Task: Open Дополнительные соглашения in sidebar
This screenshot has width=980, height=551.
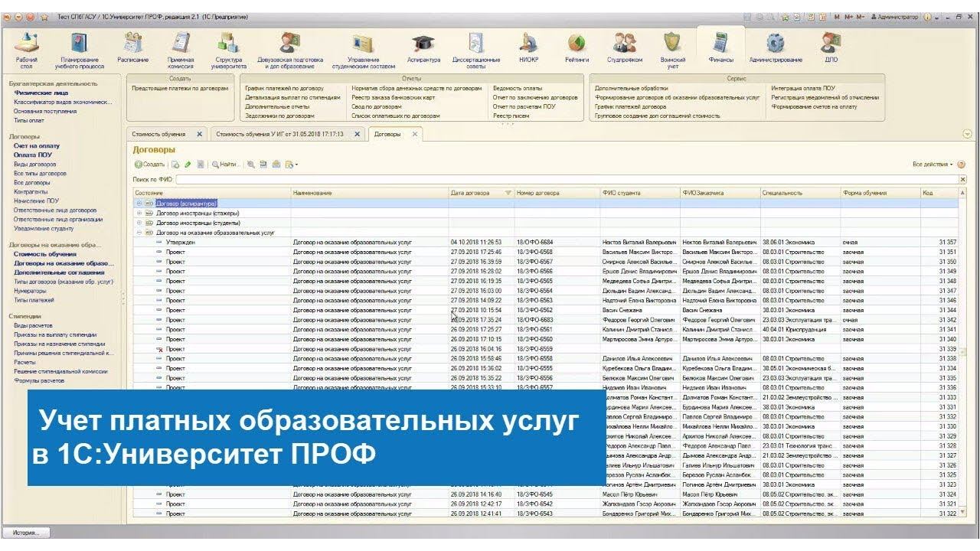Action: 60,272
